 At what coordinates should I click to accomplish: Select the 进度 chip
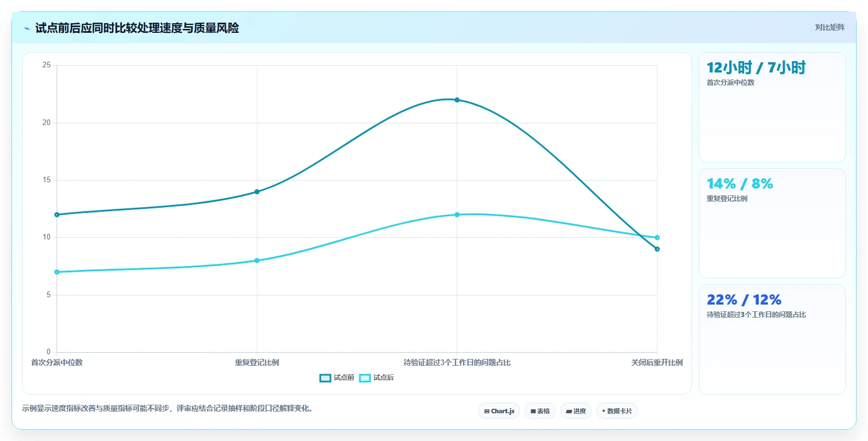point(576,411)
